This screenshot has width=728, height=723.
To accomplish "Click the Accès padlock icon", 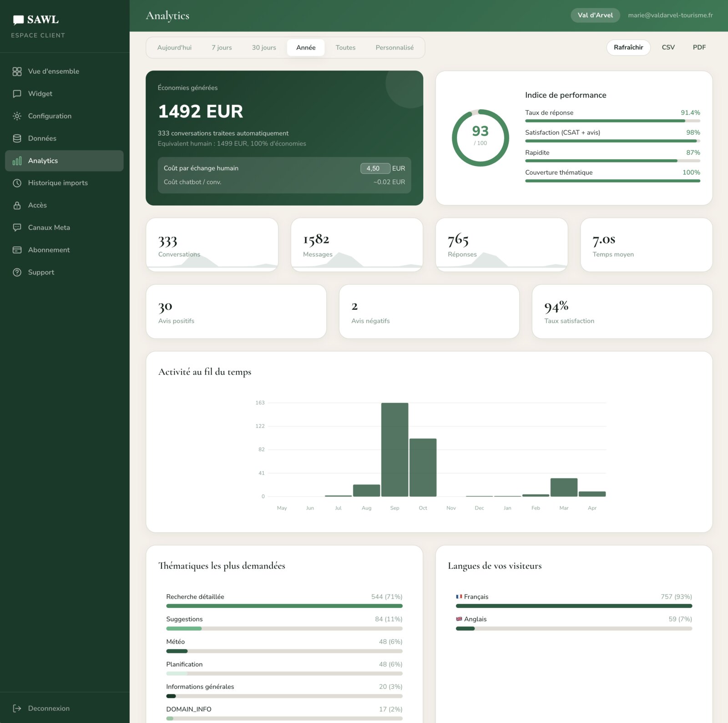I will pyautogui.click(x=17, y=205).
